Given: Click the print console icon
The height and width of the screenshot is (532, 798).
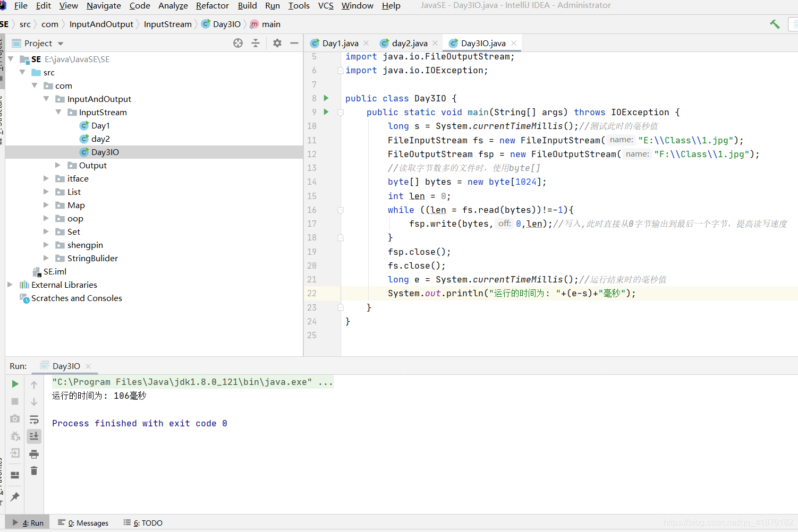Looking at the screenshot, I should pos(34,454).
